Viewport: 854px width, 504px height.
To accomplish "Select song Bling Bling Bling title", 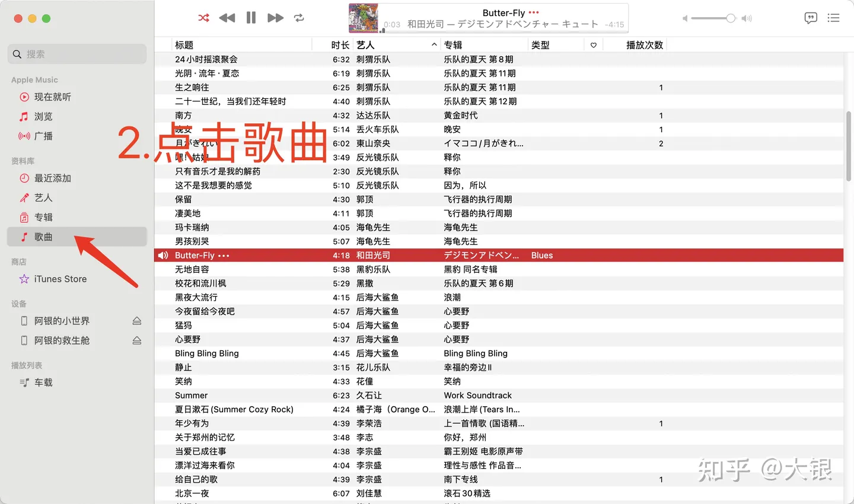I will click(207, 353).
